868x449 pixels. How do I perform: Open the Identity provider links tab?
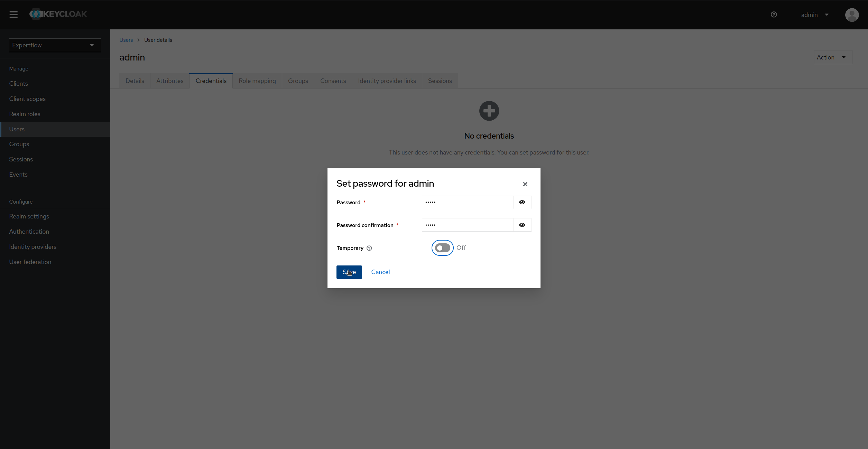pos(387,81)
